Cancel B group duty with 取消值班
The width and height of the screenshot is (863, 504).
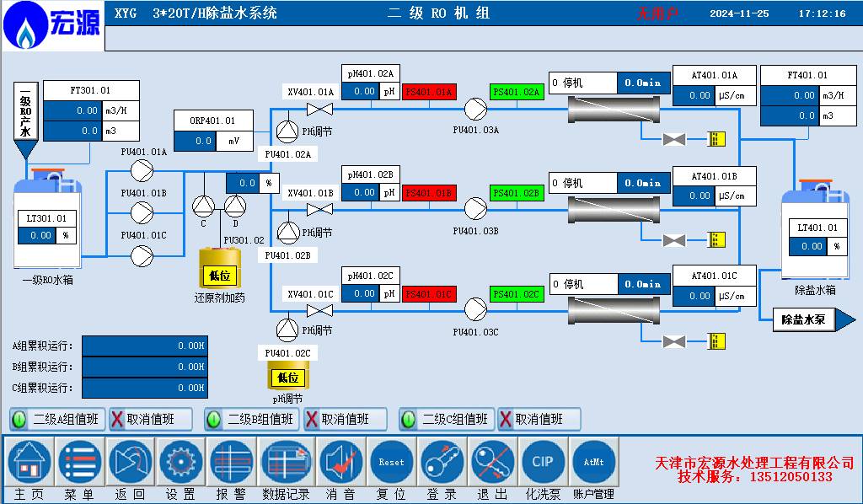point(345,419)
